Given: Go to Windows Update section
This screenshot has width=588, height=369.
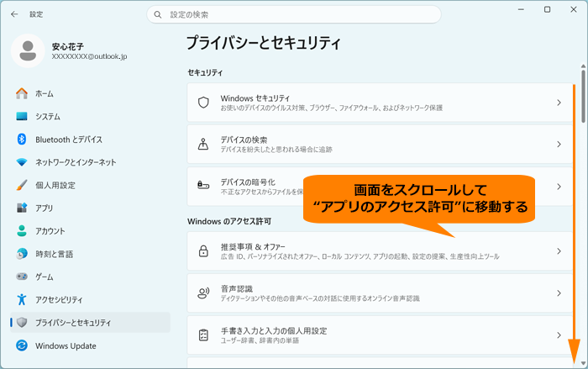Looking at the screenshot, I should click(x=90, y=345).
